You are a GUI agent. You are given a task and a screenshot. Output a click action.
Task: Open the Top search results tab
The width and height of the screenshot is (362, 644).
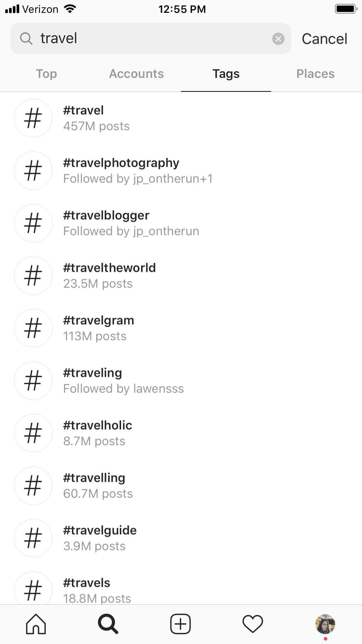pos(46,74)
